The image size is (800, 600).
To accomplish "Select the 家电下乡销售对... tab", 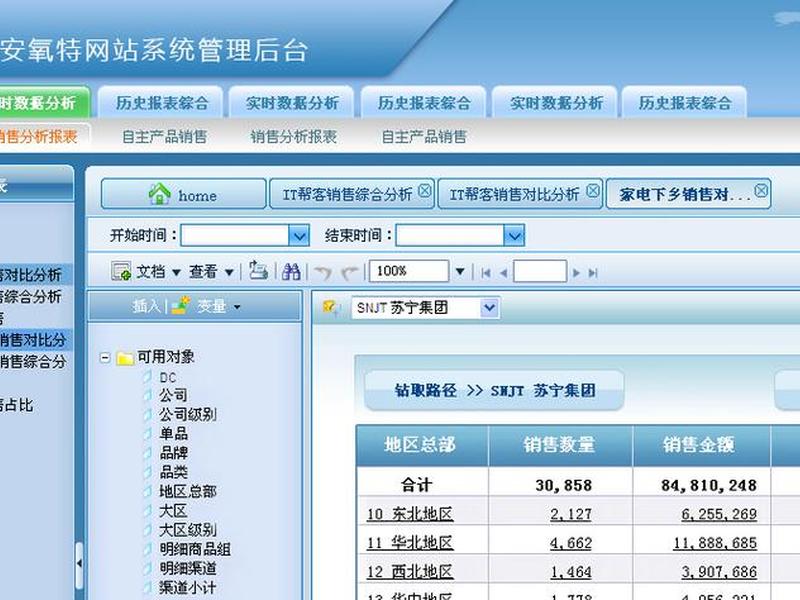I will (688, 194).
